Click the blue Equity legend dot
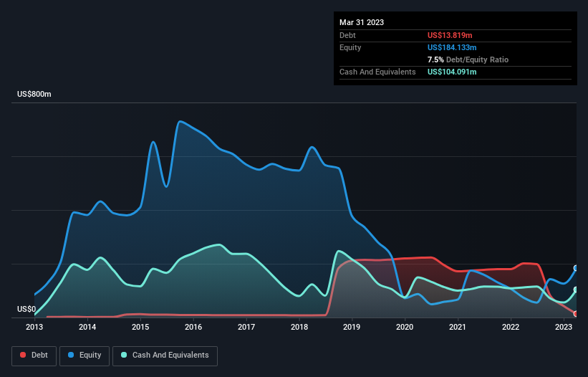 [71, 355]
